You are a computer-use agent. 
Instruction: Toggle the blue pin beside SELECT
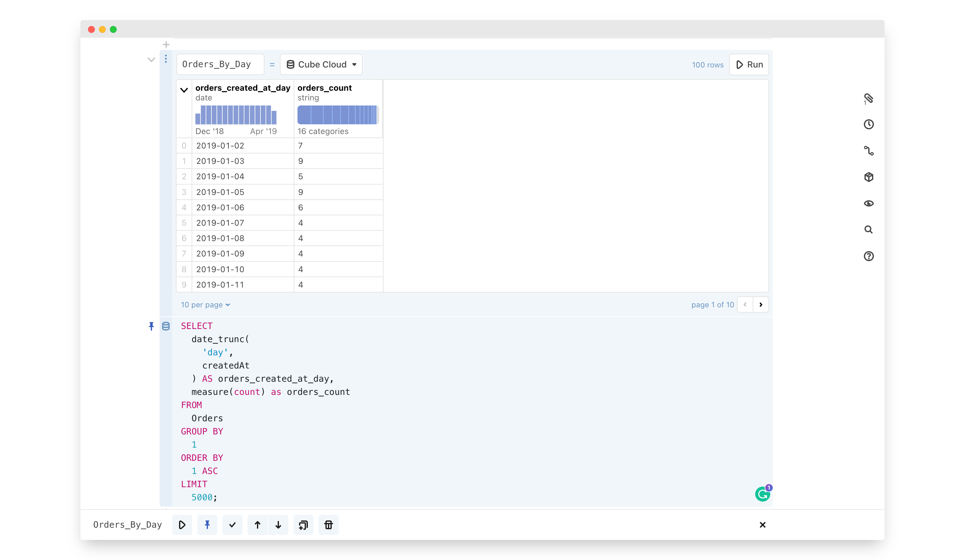151,326
